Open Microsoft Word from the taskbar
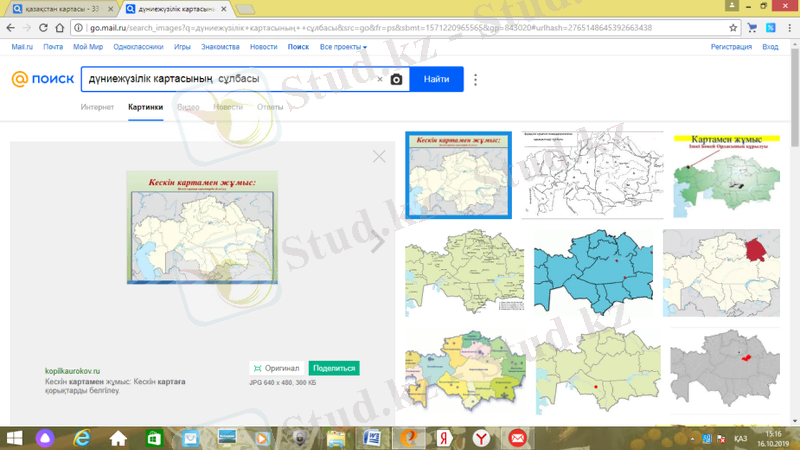This screenshot has width=800, height=450. pyautogui.click(x=372, y=438)
